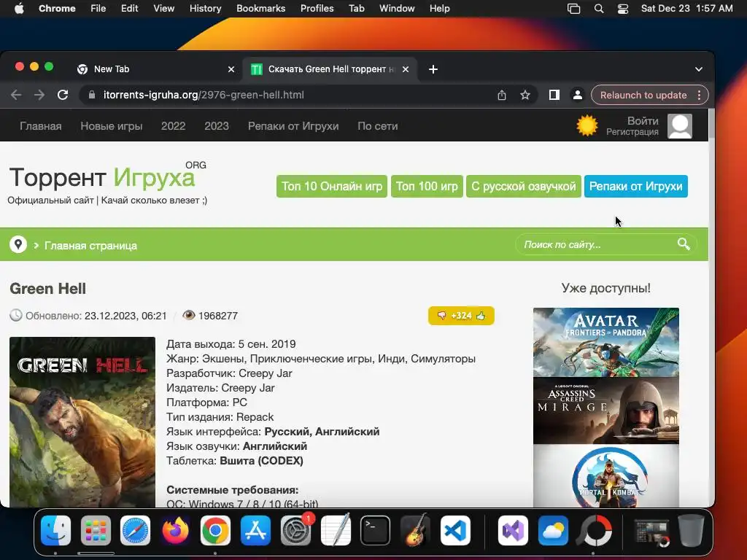Viewport: 747px width, 560px height.
Task: Click Топ 10 Онлайн игр button
Action: (332, 186)
